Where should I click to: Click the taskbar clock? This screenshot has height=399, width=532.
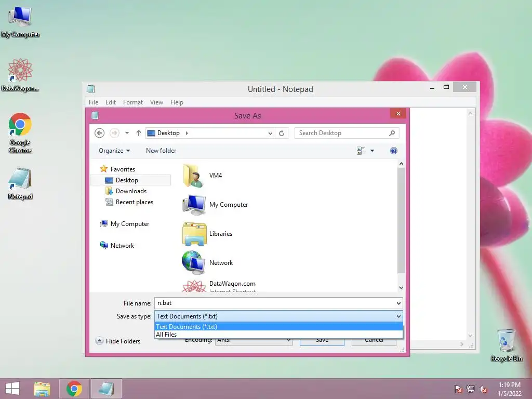coord(509,389)
